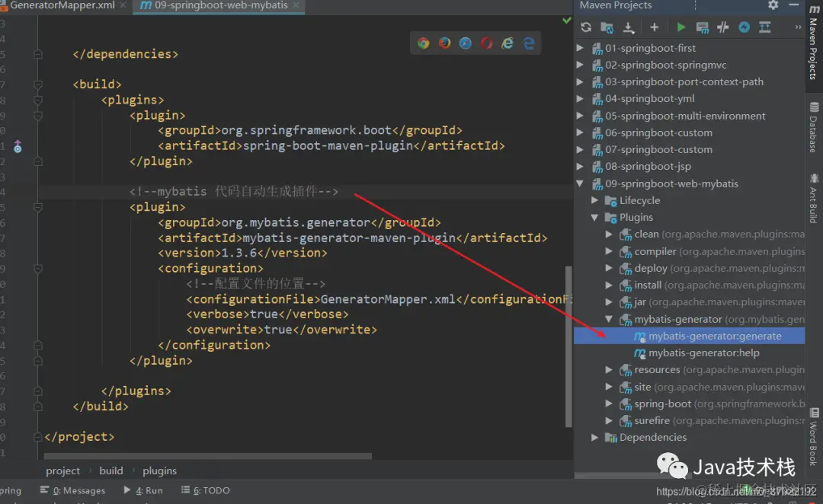This screenshot has width=823, height=504.
Task: Click editor horizontal scrollbar
Action: pos(208,456)
